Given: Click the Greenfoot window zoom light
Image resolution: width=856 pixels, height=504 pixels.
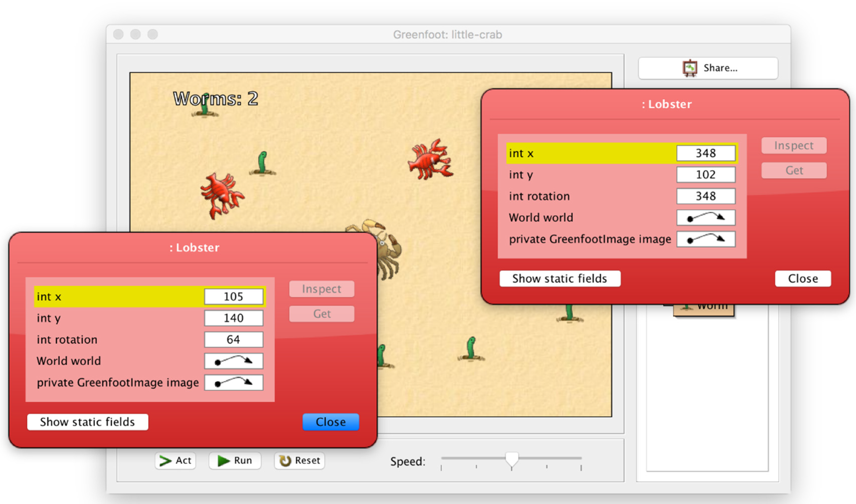Looking at the screenshot, I should [153, 34].
